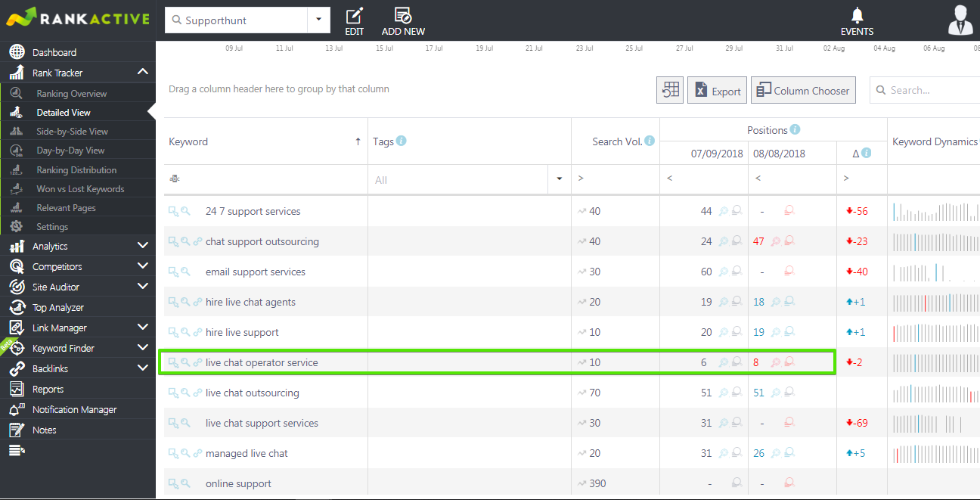Click the ADD NEW project icon

coord(403,15)
